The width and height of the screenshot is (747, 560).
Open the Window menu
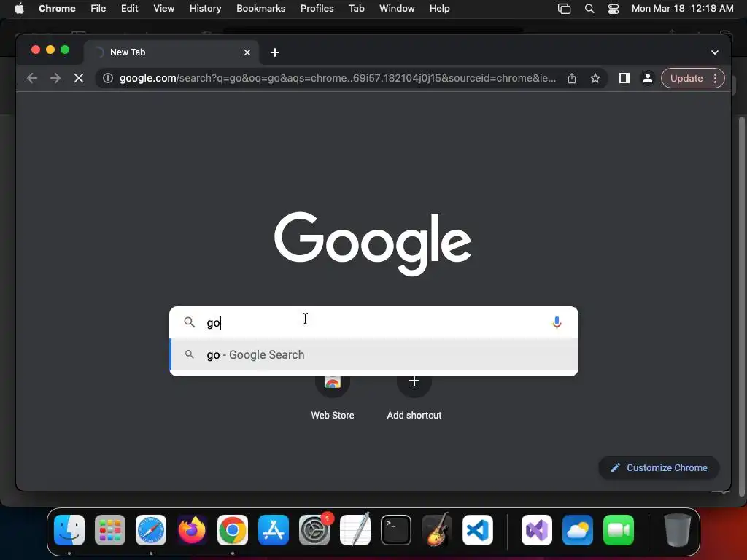point(397,8)
